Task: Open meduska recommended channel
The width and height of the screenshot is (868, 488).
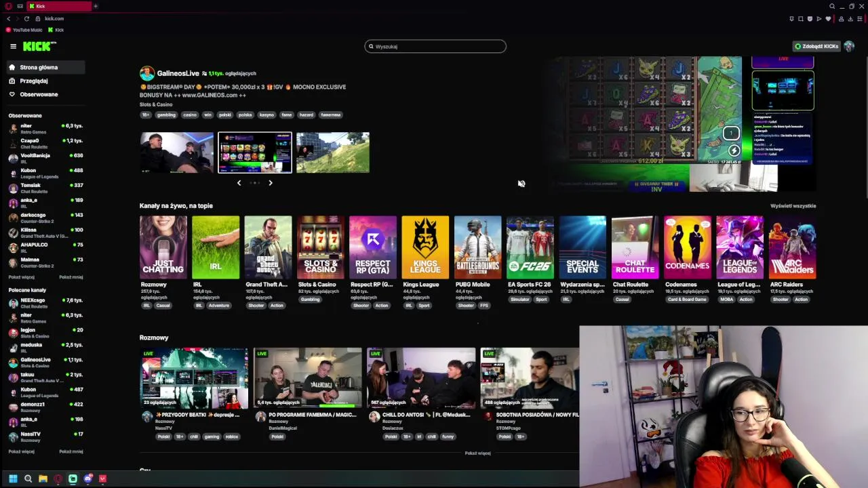Action: tap(45, 347)
